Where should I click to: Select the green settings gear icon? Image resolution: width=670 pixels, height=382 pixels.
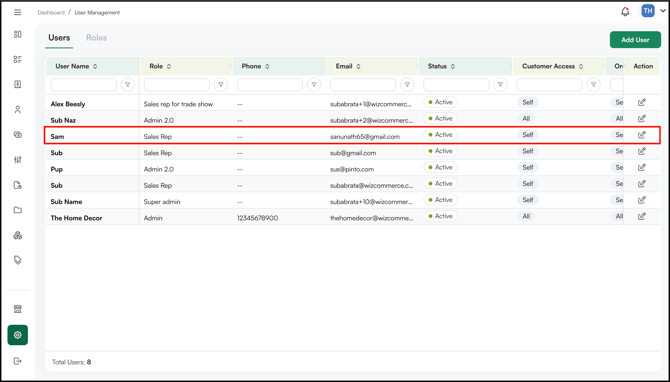point(18,335)
